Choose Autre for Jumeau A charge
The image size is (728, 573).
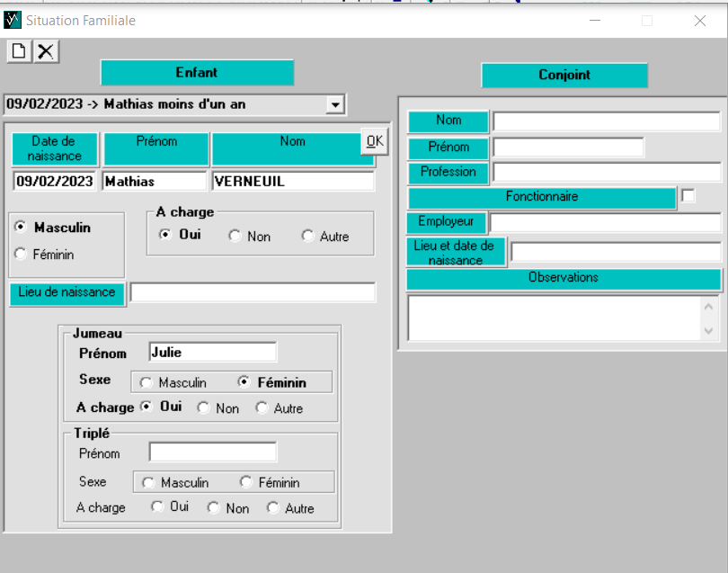click(262, 407)
